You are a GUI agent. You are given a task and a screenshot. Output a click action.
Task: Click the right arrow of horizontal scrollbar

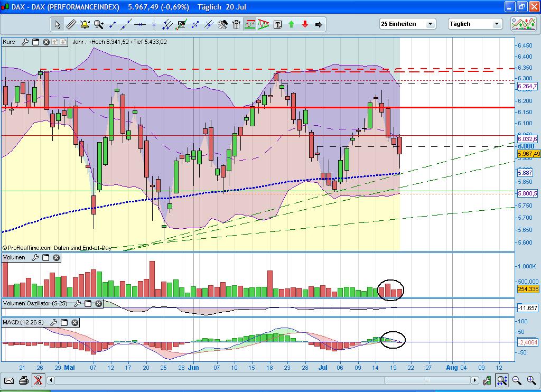point(475,380)
